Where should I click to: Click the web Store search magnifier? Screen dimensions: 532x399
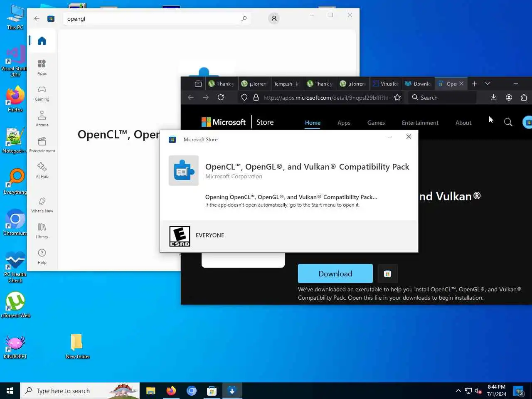[508, 122]
